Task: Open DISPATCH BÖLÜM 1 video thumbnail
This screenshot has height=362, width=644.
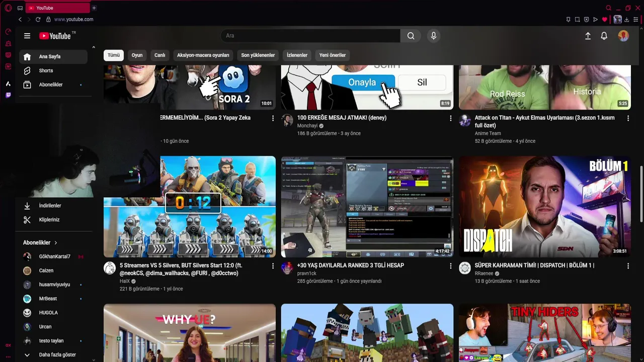Action: [545, 207]
